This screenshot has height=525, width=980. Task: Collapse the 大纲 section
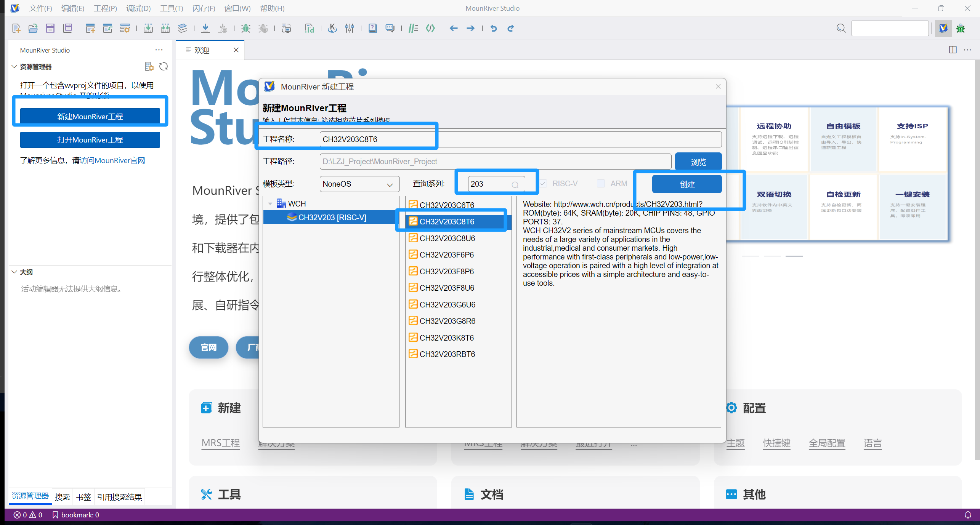click(x=14, y=272)
